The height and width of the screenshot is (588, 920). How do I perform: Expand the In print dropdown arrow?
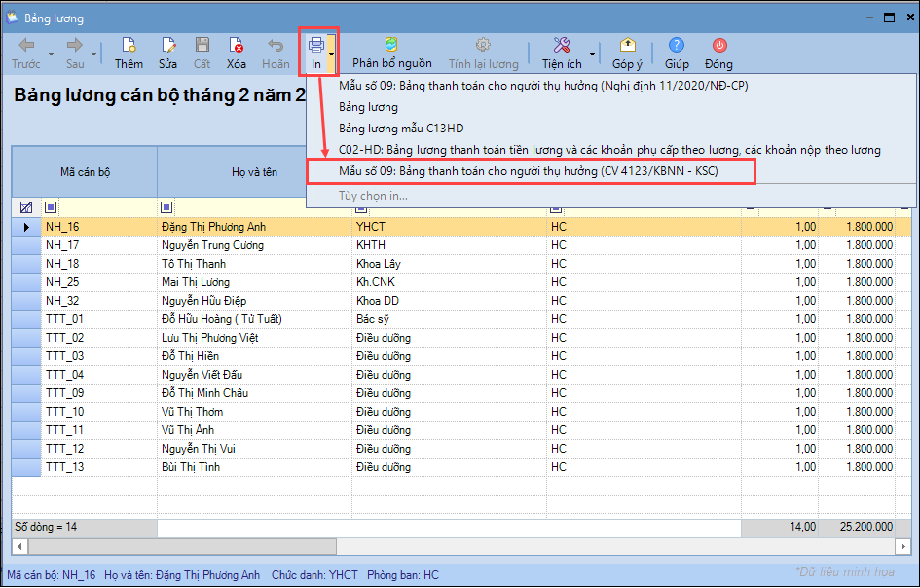(x=332, y=54)
